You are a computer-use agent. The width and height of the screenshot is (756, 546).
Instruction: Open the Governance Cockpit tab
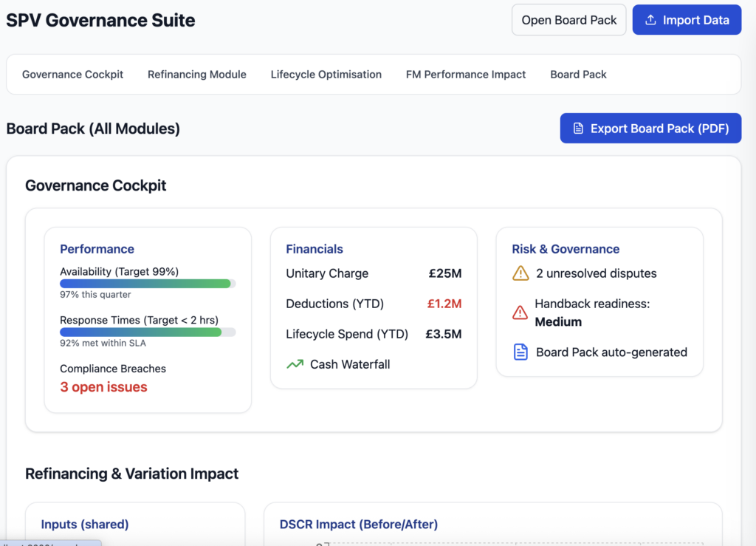point(72,75)
